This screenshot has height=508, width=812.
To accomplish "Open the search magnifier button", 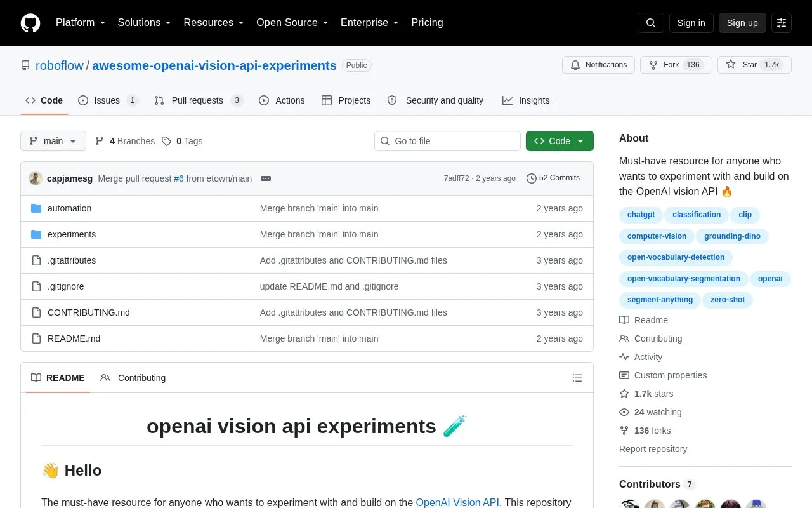I will [651, 23].
